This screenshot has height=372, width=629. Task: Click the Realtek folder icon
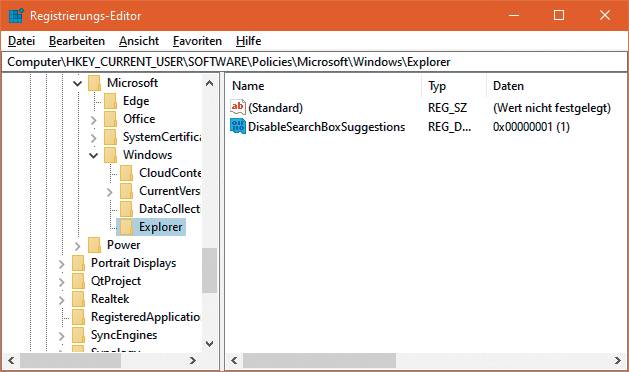(79, 299)
